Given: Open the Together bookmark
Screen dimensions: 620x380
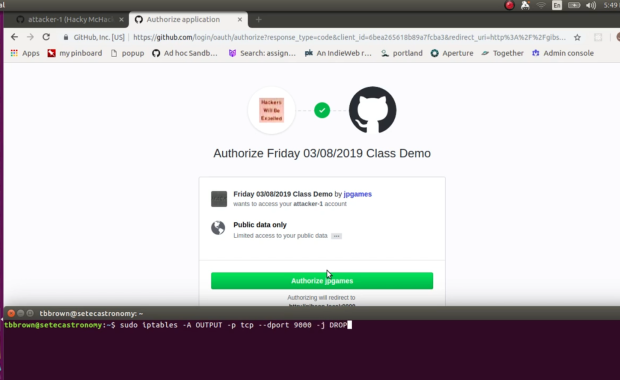Looking at the screenshot, I should (x=502, y=53).
